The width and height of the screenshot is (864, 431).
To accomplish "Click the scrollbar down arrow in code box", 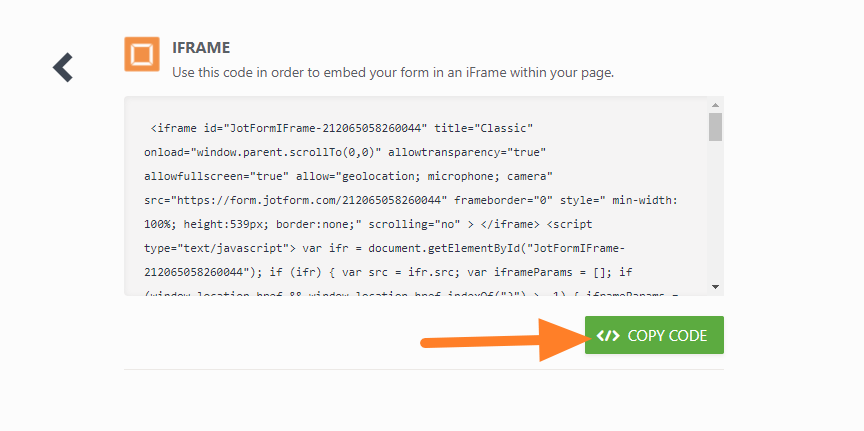I will click(715, 287).
